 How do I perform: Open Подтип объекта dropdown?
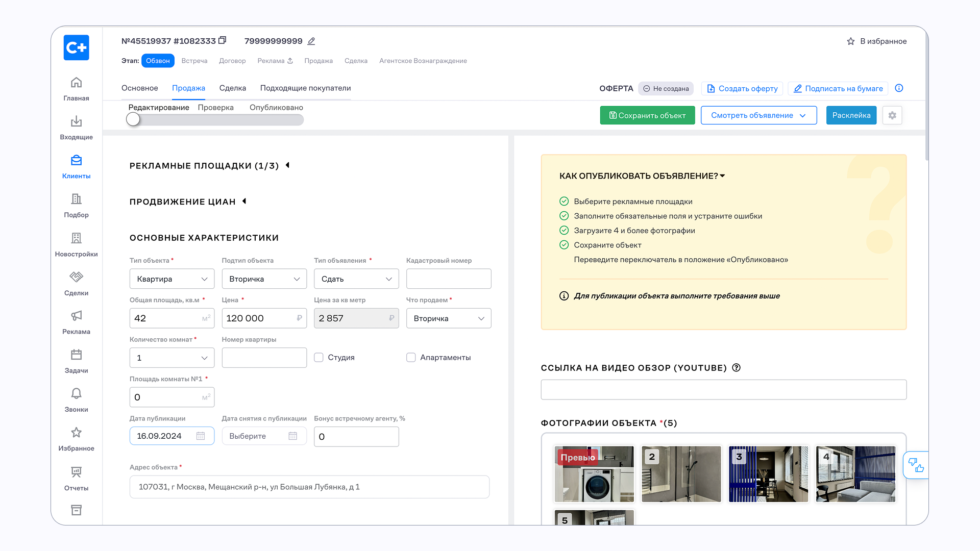[x=264, y=279]
